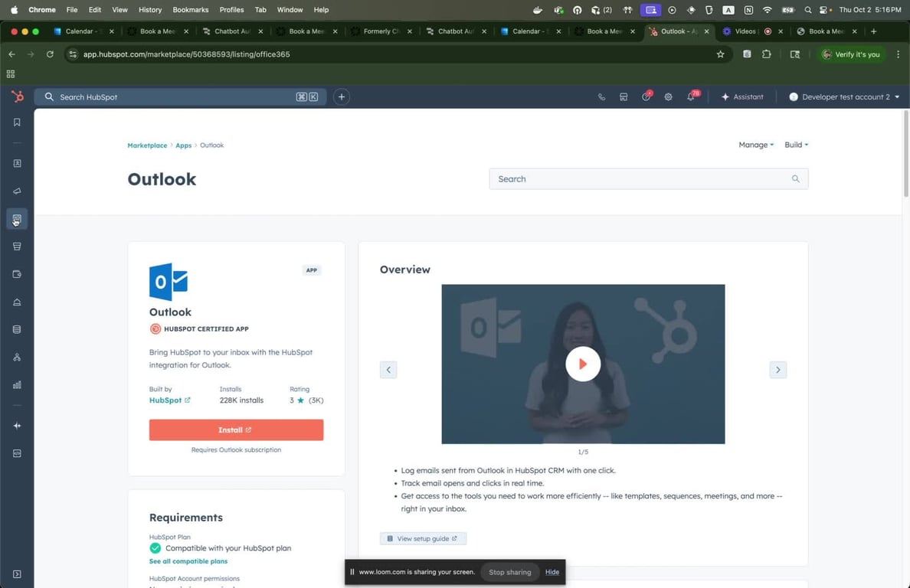
Task: Open the Developer test account 2 menu
Action: [844, 96]
